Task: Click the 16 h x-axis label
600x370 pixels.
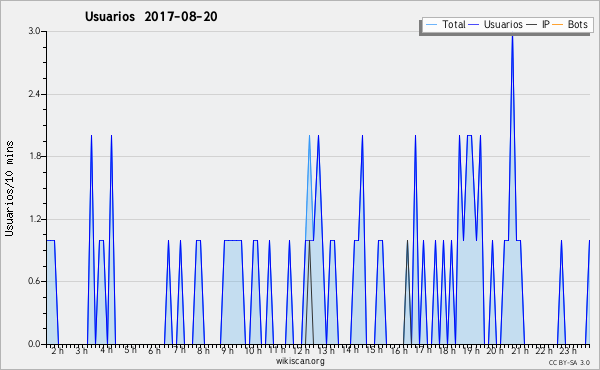Action: [399, 350]
